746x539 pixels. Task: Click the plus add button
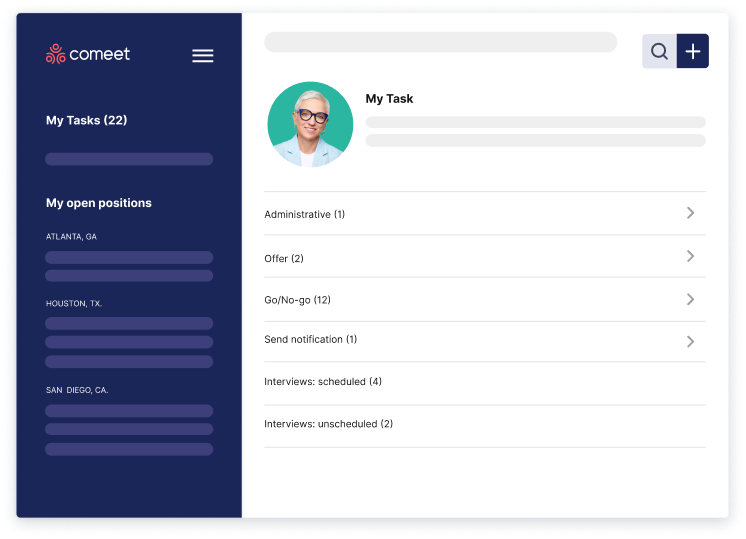click(x=693, y=51)
